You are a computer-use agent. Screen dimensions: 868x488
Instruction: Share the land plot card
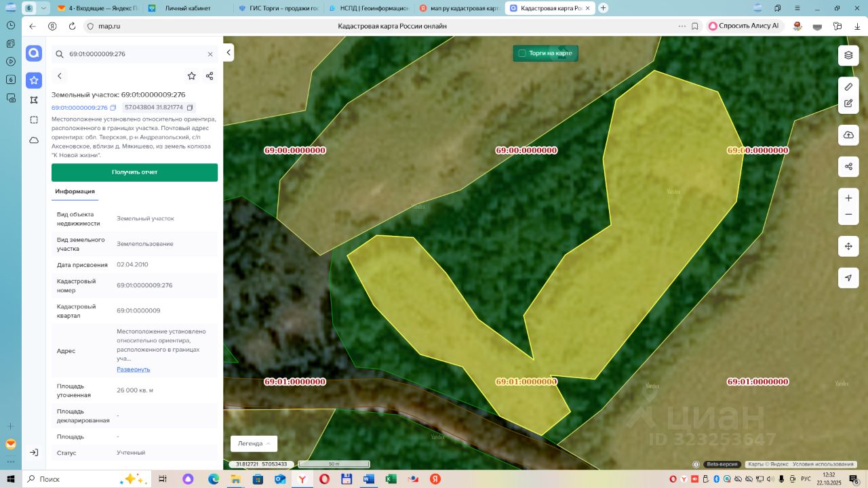coord(210,76)
